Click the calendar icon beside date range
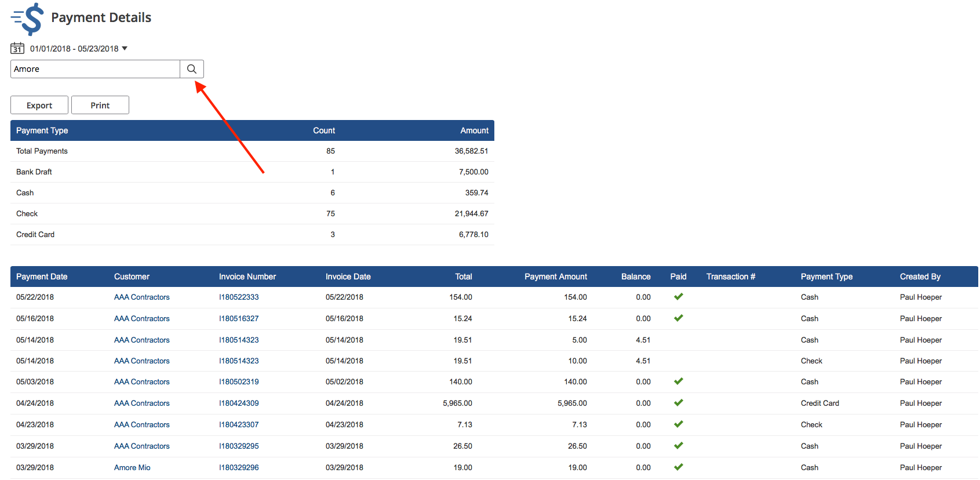 pos(17,49)
